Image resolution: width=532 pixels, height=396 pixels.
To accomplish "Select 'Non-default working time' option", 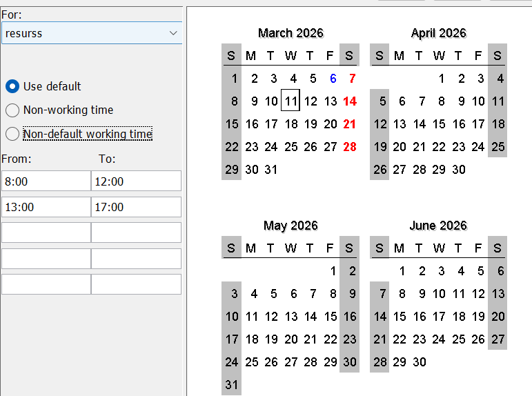I will 12,134.
